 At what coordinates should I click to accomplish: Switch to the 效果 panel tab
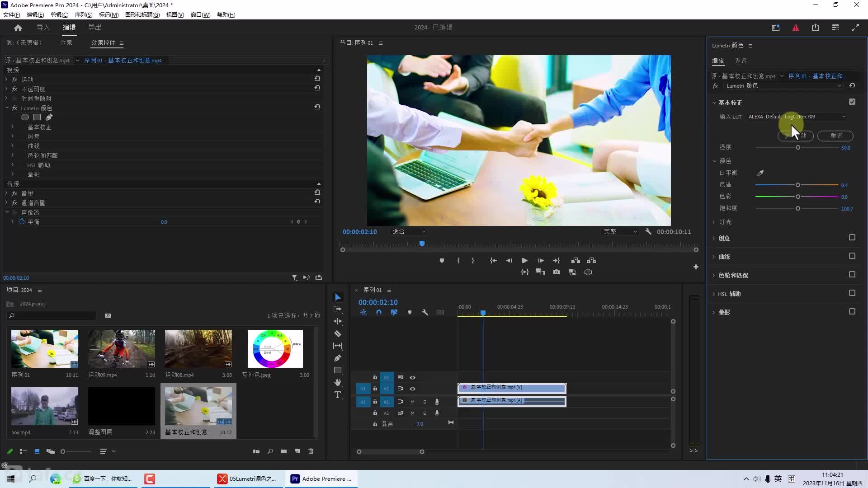tap(66, 42)
